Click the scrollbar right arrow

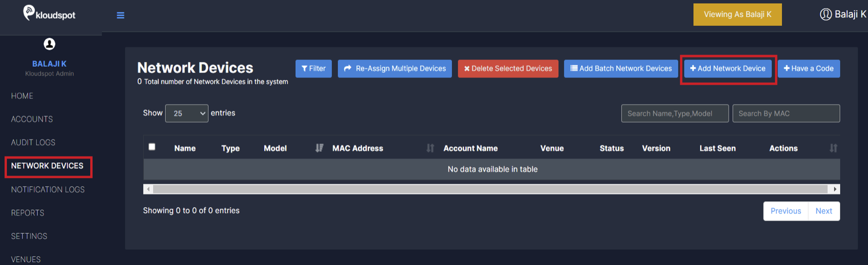tap(835, 189)
